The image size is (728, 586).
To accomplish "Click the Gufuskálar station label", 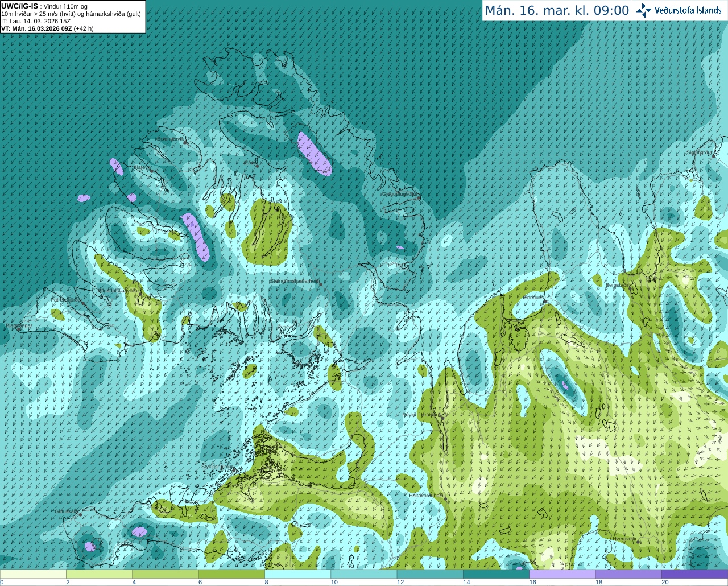I will (67, 511).
